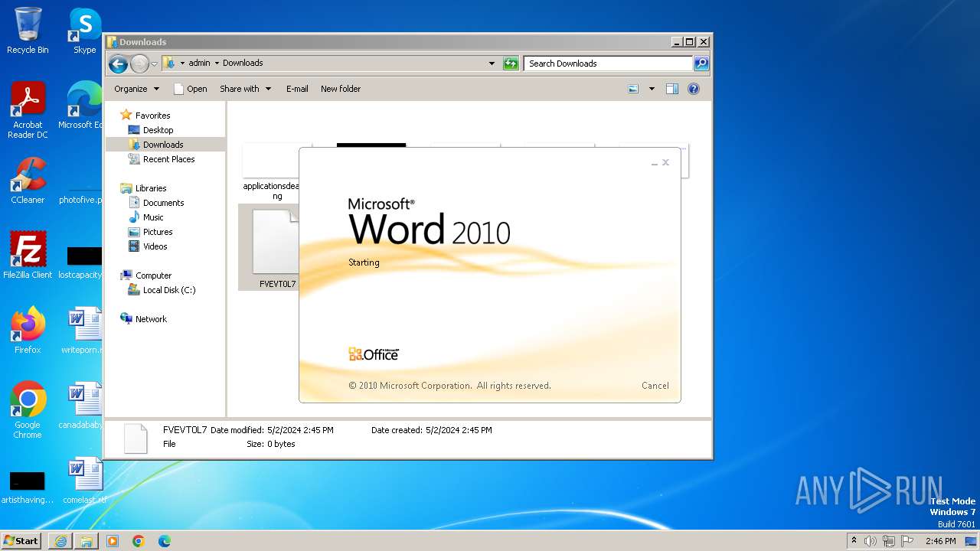Image resolution: width=980 pixels, height=551 pixels.
Task: Click the Search Downloads input field
Action: [x=609, y=64]
